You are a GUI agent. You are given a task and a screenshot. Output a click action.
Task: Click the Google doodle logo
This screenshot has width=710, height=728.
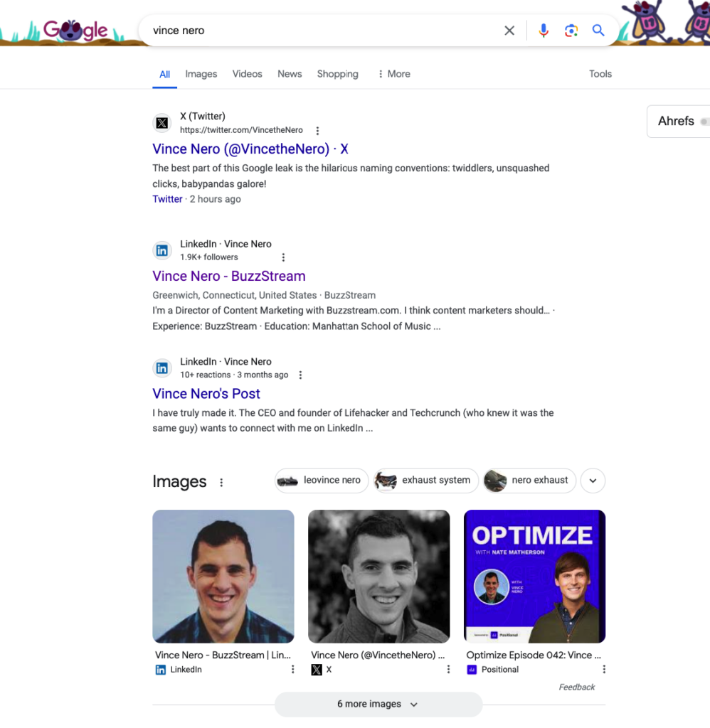pos(75,30)
